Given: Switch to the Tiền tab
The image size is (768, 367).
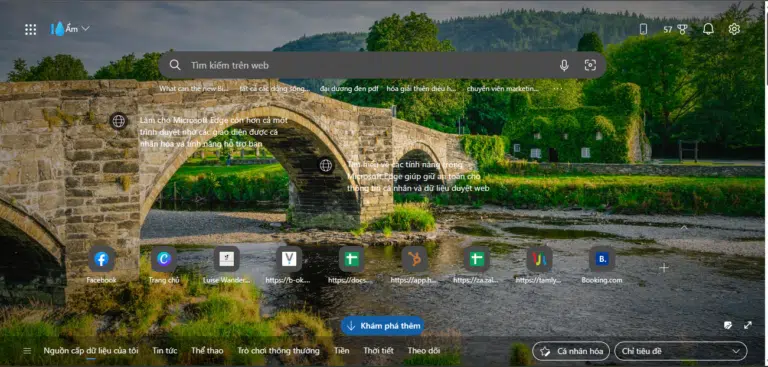Looking at the screenshot, I should tap(341, 351).
